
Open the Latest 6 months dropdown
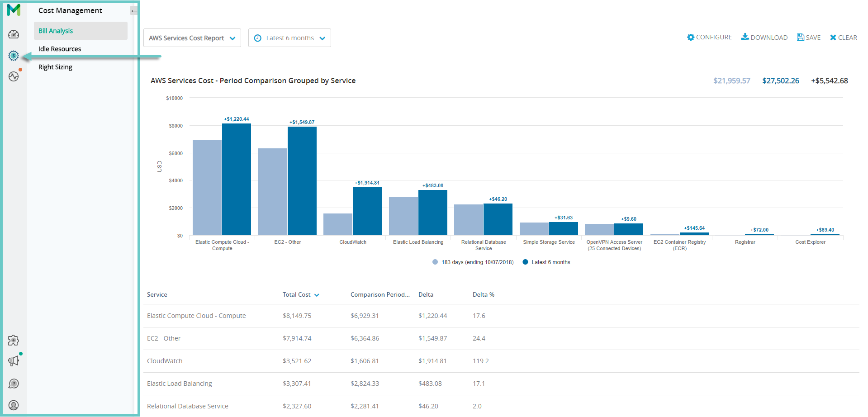click(x=289, y=38)
